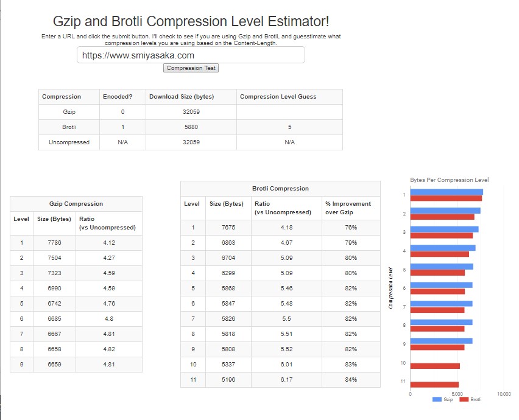This screenshot has height=420, width=519.
Task: Click the red Brotli bar for level 10
Action: tap(435, 366)
